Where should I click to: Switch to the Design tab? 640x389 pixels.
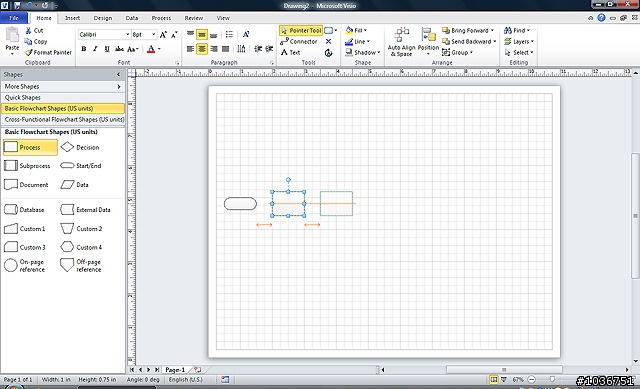point(102,18)
